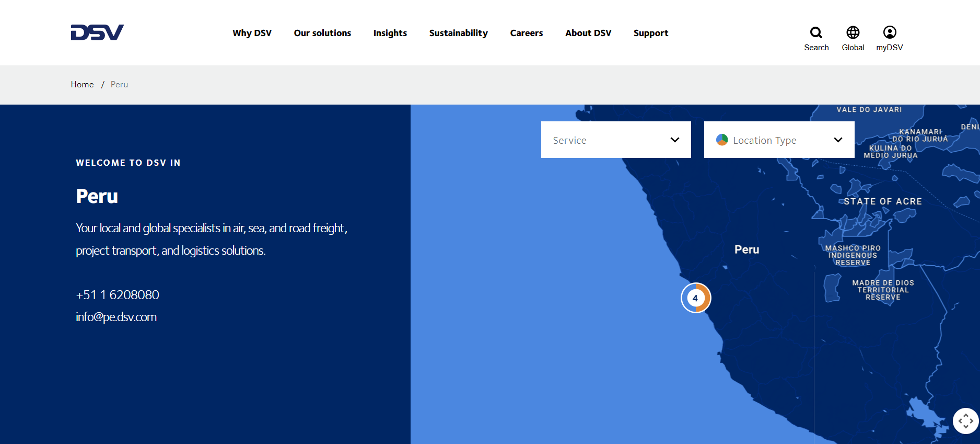This screenshot has height=444, width=980.
Task: Open the Careers menu
Action: (x=527, y=33)
